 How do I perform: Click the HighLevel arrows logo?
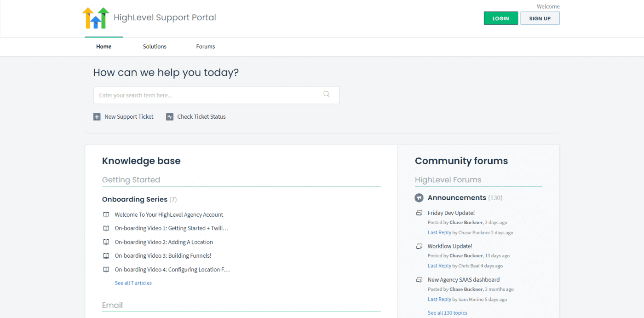(x=96, y=18)
